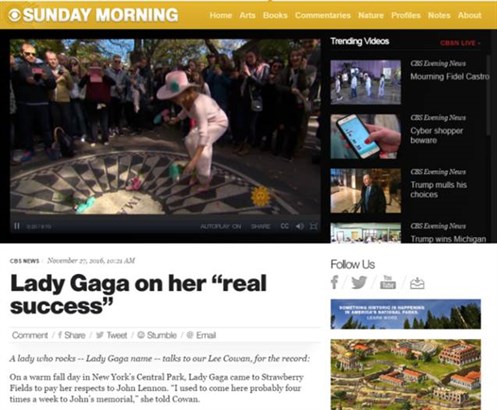497x410 pixels.
Task: Click the Email article link
Action: pyautogui.click(x=201, y=335)
